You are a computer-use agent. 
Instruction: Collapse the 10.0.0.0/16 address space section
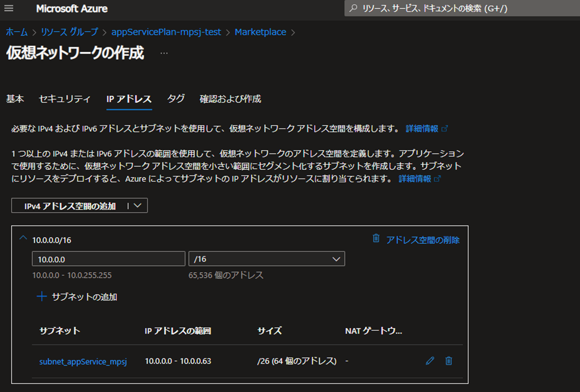tap(23, 238)
